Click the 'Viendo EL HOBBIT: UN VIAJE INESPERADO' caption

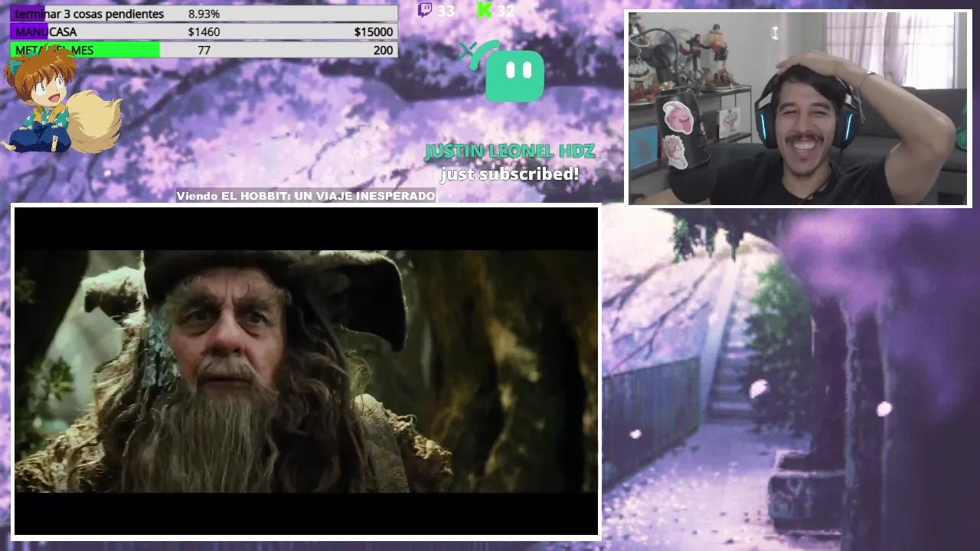tap(306, 196)
